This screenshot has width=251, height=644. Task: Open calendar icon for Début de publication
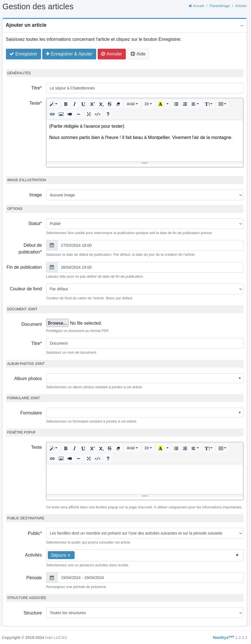tap(52, 245)
